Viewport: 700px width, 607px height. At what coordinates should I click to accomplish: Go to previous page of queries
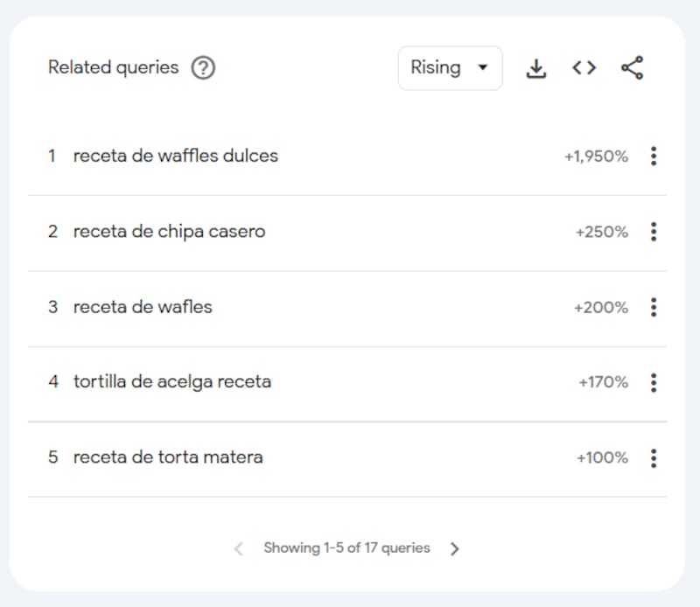coord(239,548)
